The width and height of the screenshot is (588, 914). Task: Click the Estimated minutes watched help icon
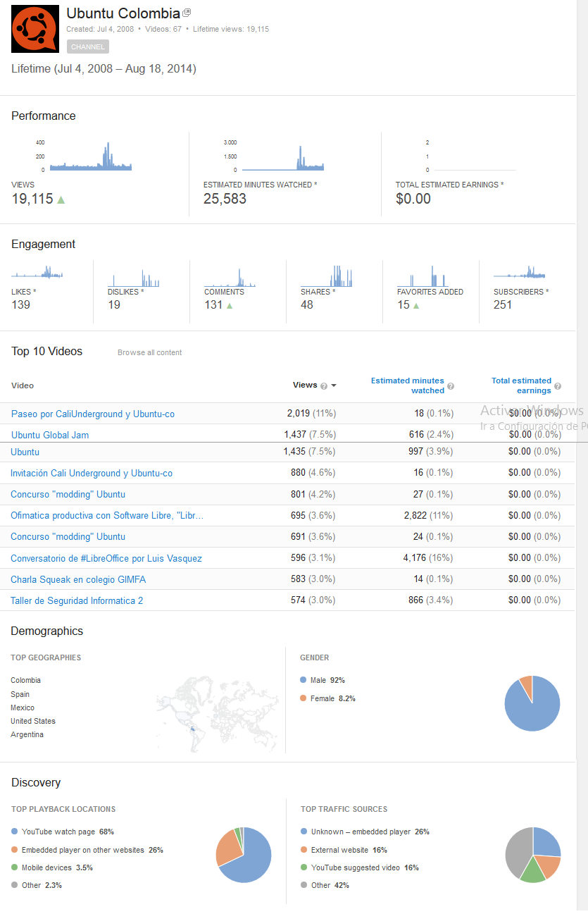(451, 386)
